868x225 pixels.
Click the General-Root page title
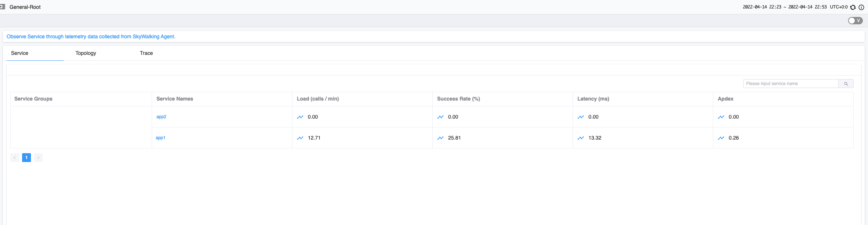point(25,7)
